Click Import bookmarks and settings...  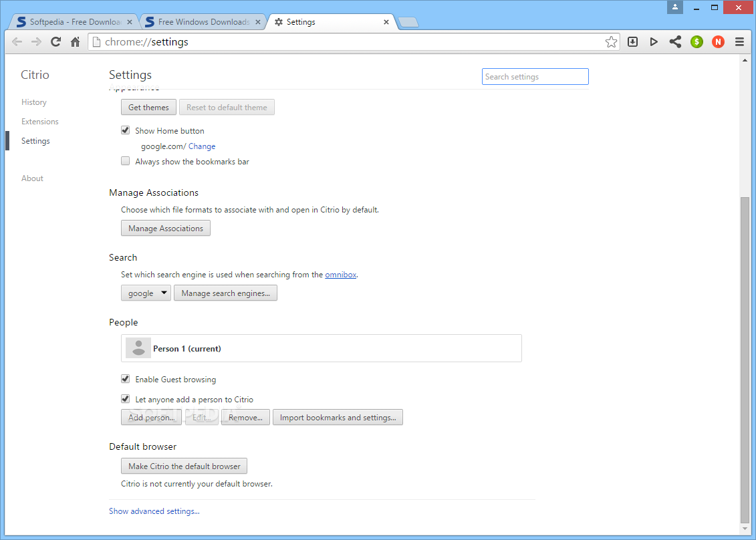(338, 418)
